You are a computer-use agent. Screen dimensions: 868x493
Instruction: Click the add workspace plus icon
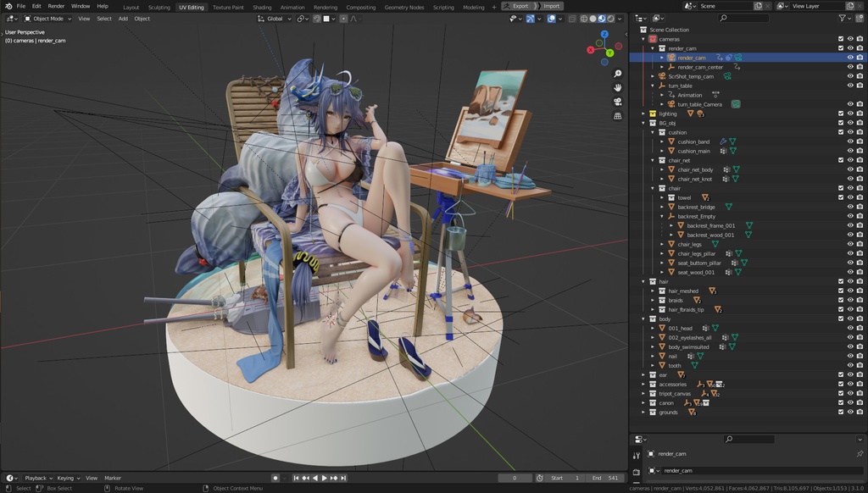tap(494, 7)
